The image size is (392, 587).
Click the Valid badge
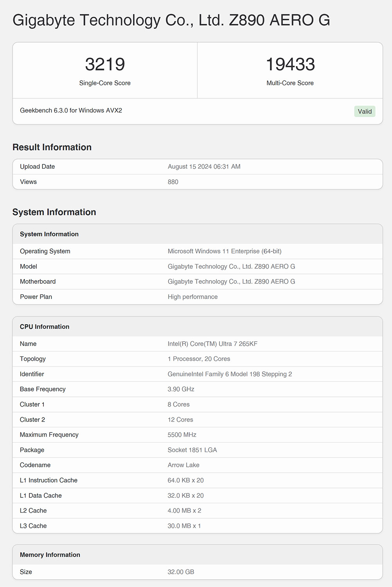(x=365, y=112)
